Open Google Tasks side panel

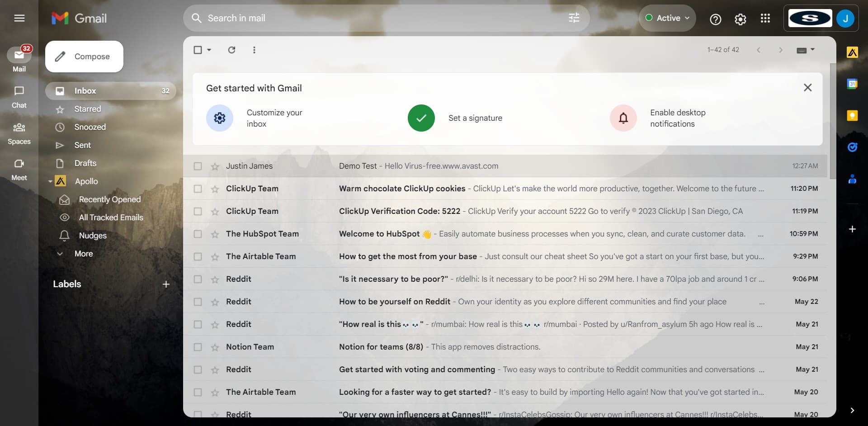853,147
